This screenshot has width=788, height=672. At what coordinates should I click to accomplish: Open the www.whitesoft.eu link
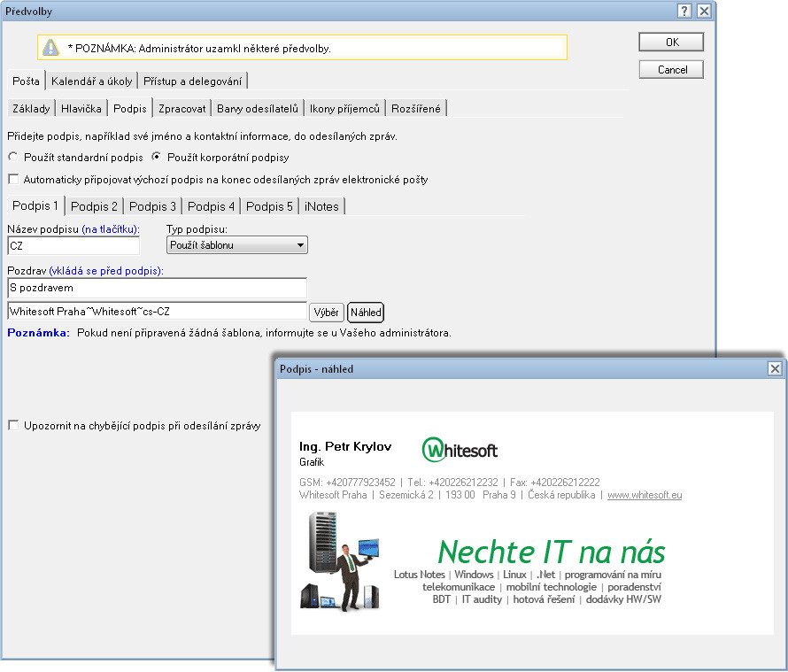(645, 495)
